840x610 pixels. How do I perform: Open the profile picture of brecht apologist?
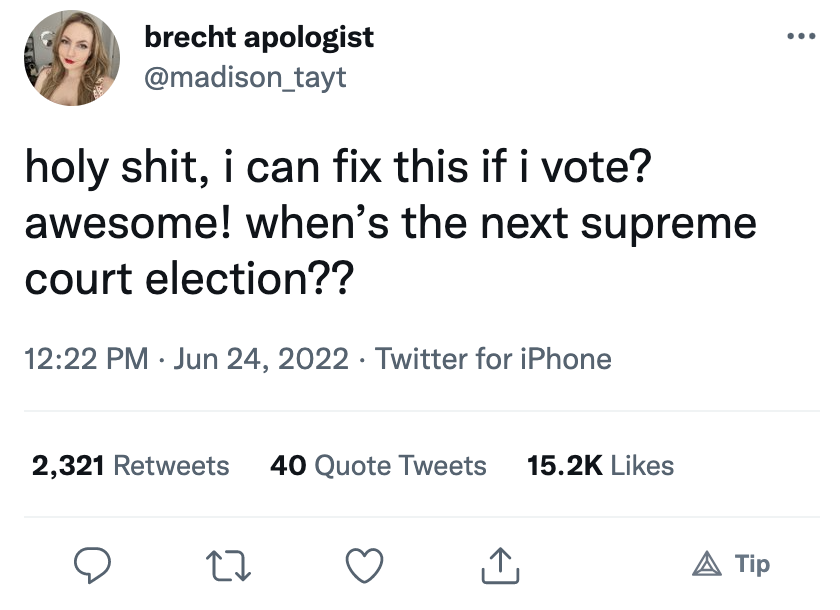click(x=71, y=58)
